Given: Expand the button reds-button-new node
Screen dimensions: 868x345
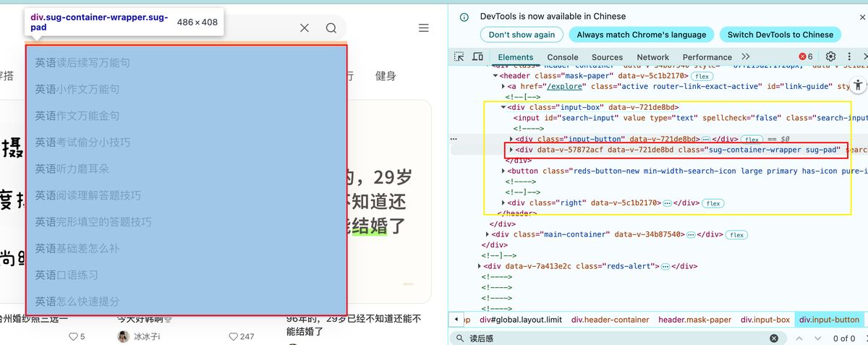Looking at the screenshot, I should click(x=504, y=171).
